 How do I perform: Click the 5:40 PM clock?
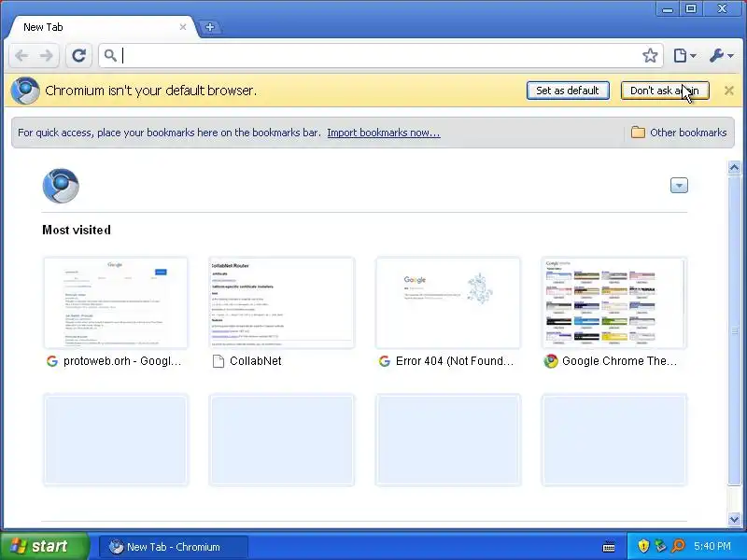click(x=712, y=546)
